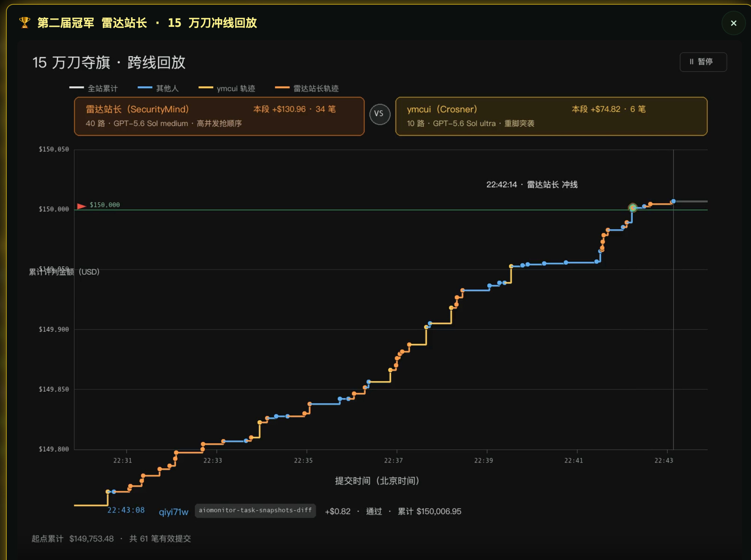Toggle the ymcui 轨迹 legend series
The image size is (751, 560).
[227, 88]
